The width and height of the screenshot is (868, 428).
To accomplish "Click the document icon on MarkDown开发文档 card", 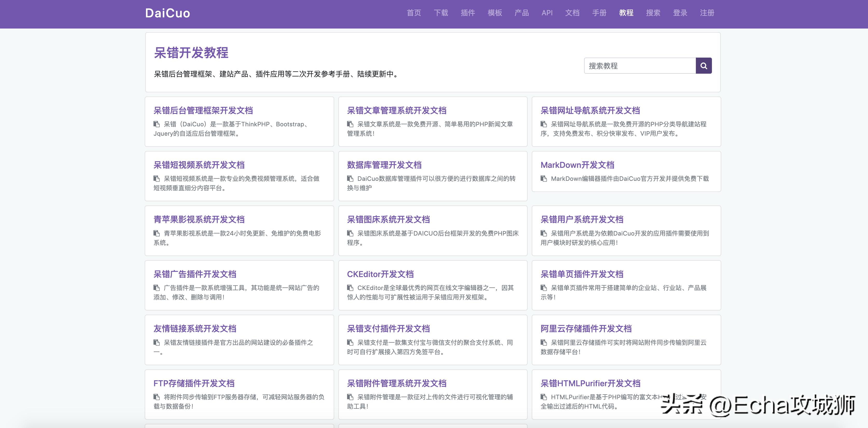I will pos(543,179).
